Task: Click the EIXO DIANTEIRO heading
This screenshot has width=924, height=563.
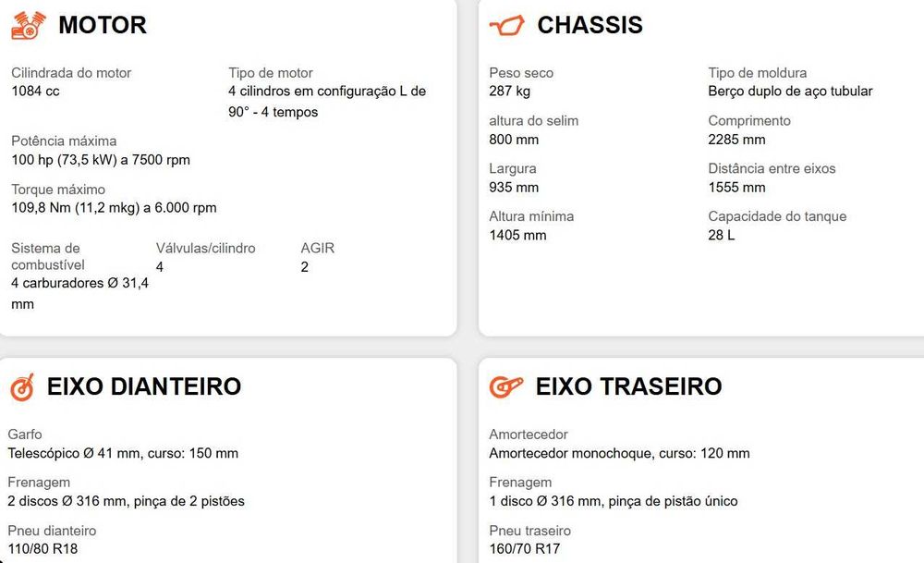Action: 144,386
